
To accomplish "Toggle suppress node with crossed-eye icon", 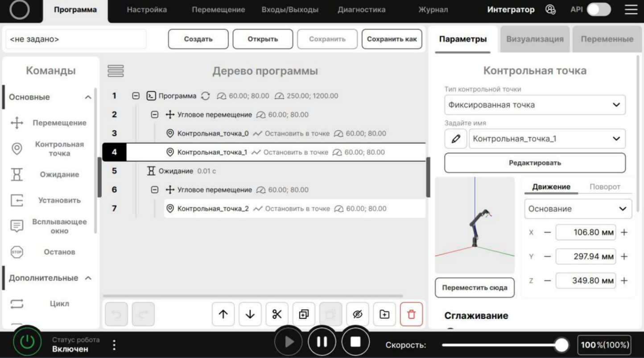I will 358,314.
